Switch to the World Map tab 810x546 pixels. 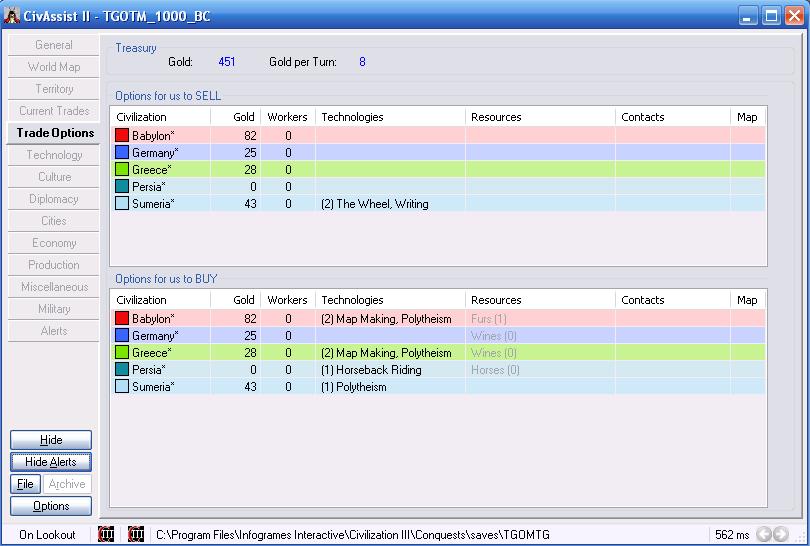[54, 67]
